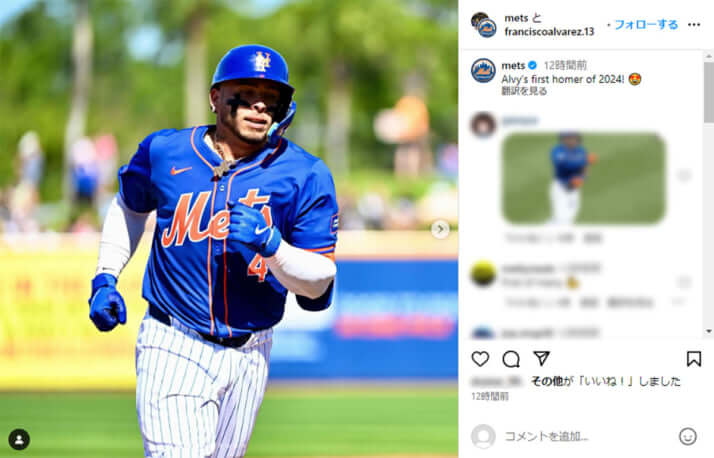Viewport: 714px width, 458px height.
Task: Like the post with heart icon
Action: [x=480, y=359]
